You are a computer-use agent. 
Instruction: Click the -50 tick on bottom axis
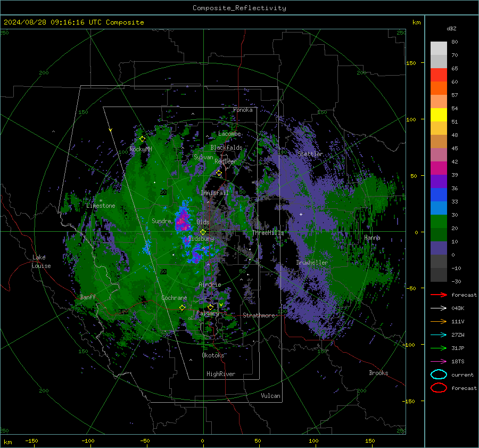(145, 441)
